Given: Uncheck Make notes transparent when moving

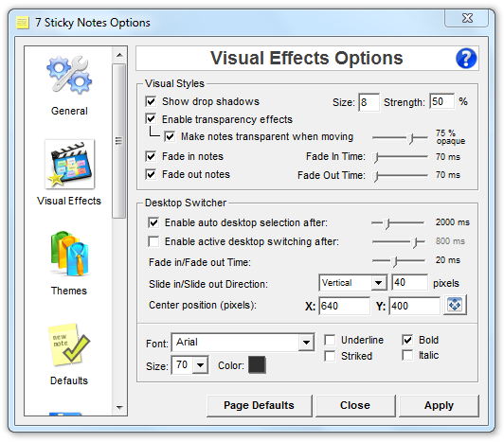Looking at the screenshot, I should [x=170, y=136].
